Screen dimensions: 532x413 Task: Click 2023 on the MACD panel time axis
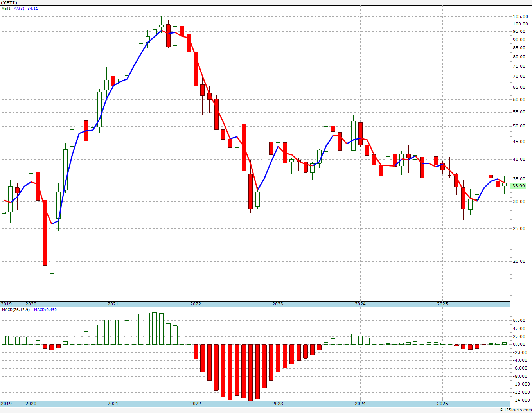[277, 403]
